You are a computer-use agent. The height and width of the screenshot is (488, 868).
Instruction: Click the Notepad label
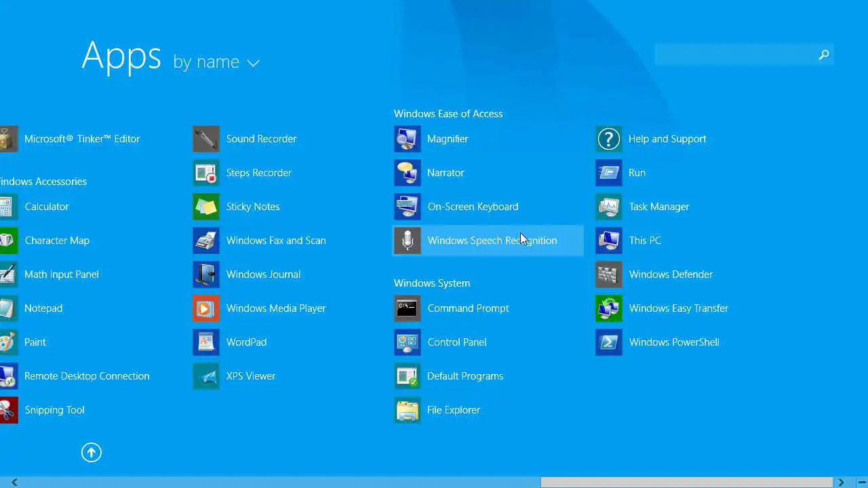(43, 308)
